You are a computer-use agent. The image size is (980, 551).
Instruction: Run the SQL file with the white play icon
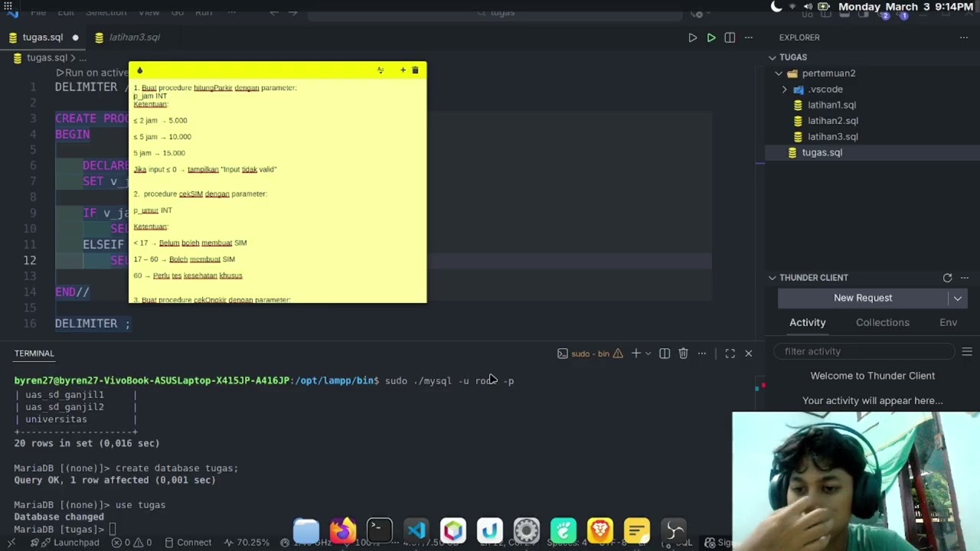[x=692, y=37]
